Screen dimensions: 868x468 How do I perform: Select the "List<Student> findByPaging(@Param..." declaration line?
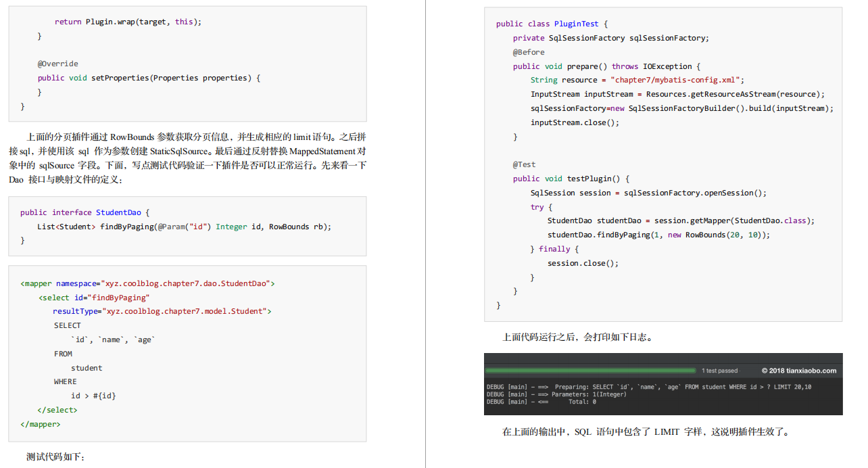pyautogui.click(x=185, y=227)
